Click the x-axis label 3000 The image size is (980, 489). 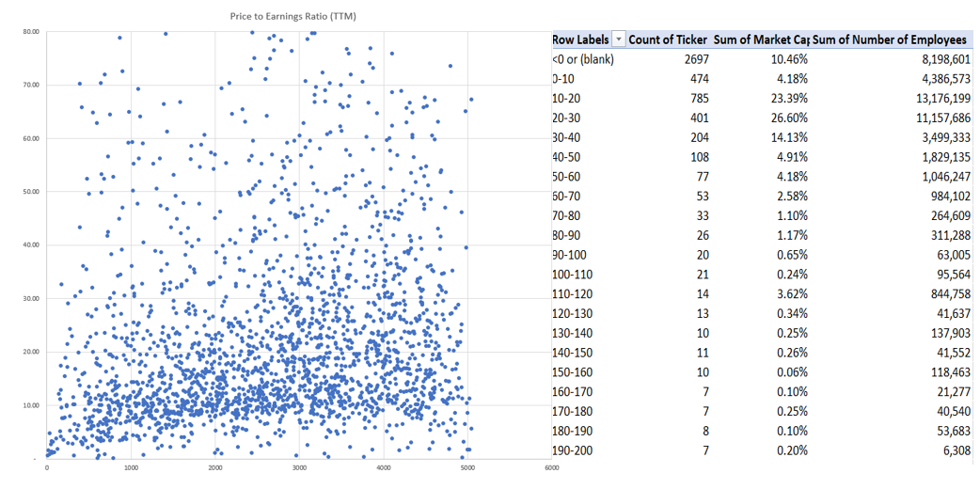[299, 466]
